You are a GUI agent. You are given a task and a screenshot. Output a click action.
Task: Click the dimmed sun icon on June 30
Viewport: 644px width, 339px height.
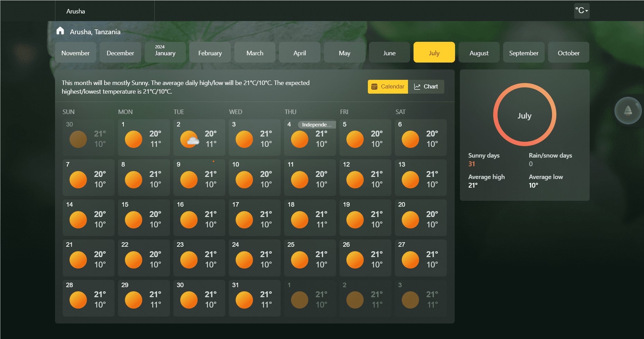(x=78, y=139)
